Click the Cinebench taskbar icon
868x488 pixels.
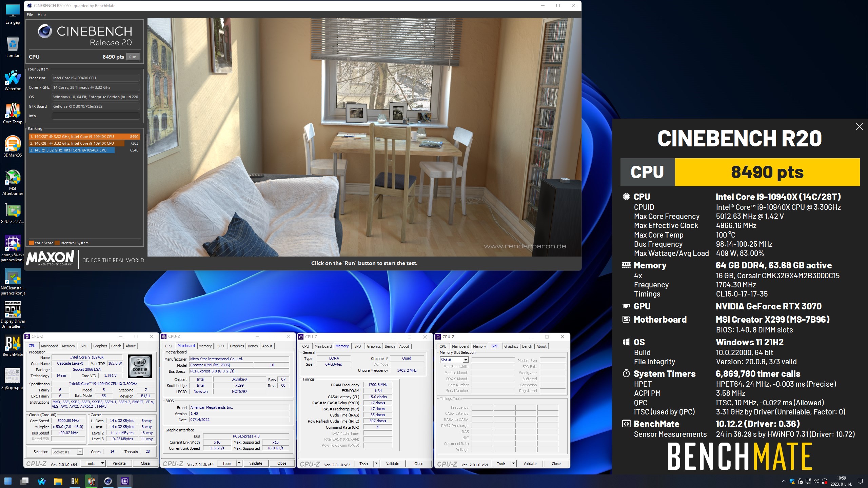(x=108, y=481)
